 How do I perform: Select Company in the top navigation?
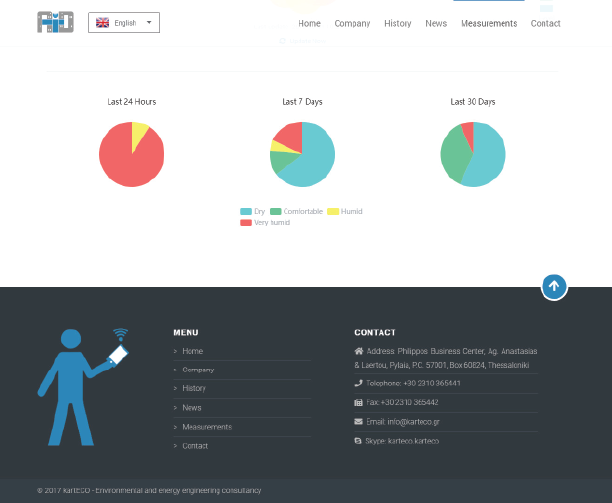point(352,23)
